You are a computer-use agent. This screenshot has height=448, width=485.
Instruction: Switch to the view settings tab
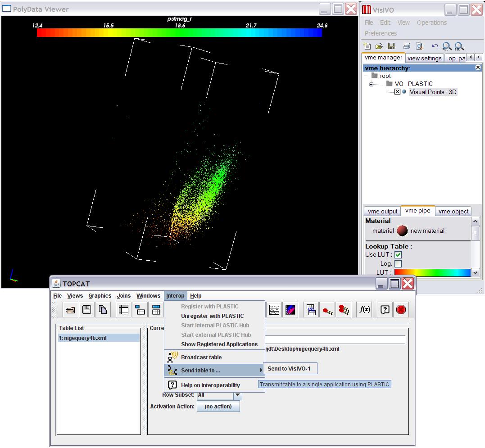click(424, 58)
